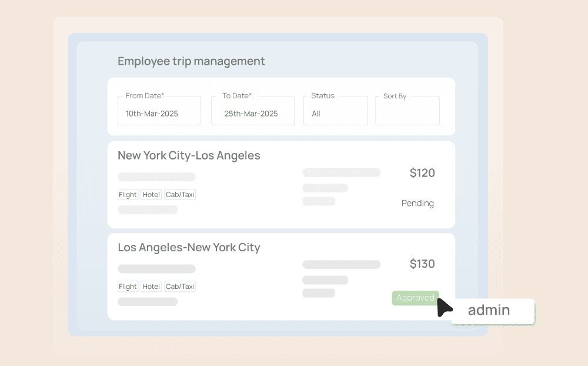The width and height of the screenshot is (588, 366).
Task: Click Flight tag in second trip
Action: click(x=128, y=287)
